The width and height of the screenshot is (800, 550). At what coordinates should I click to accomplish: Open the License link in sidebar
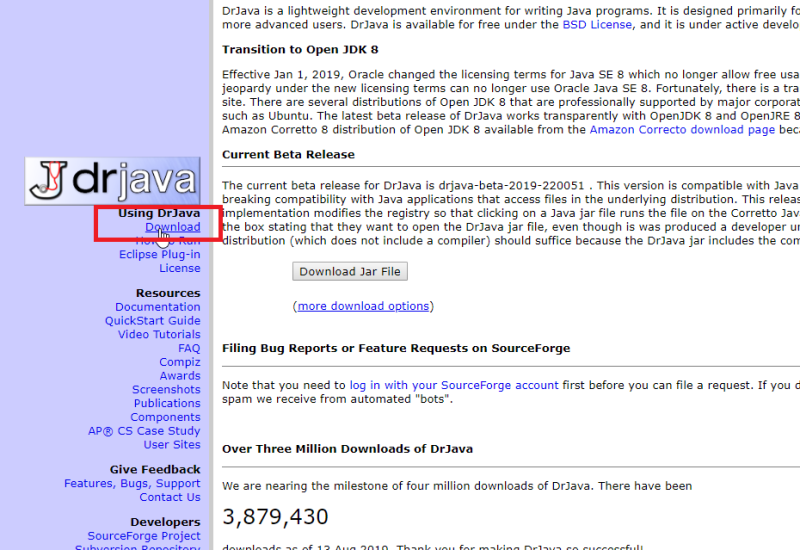(180, 268)
